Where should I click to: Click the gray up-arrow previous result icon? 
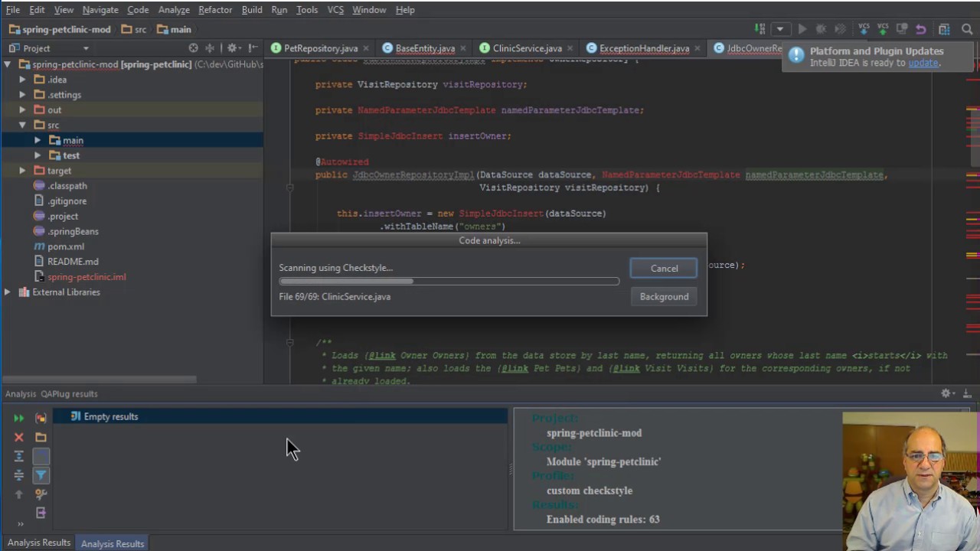click(19, 494)
